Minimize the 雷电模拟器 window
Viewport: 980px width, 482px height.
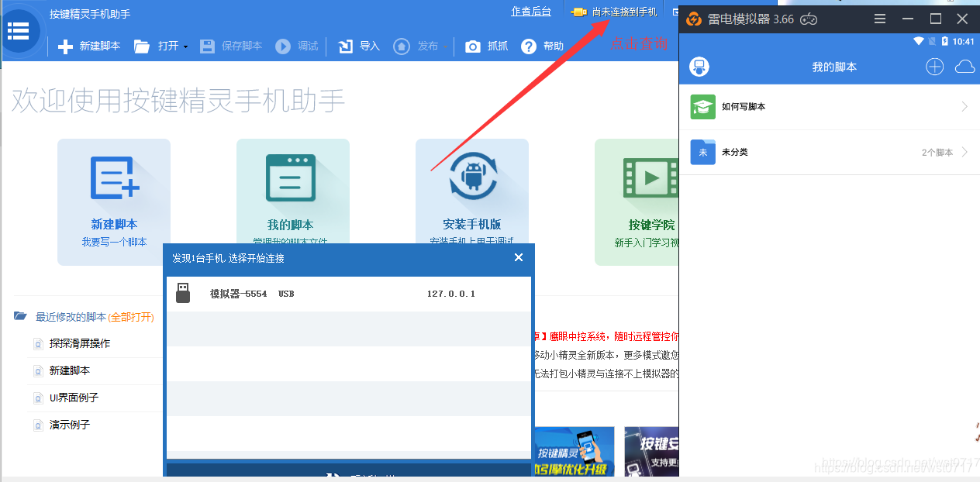point(908,19)
